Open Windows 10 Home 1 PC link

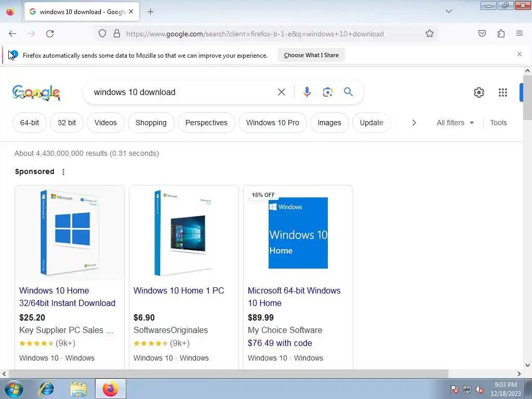pyautogui.click(x=179, y=290)
